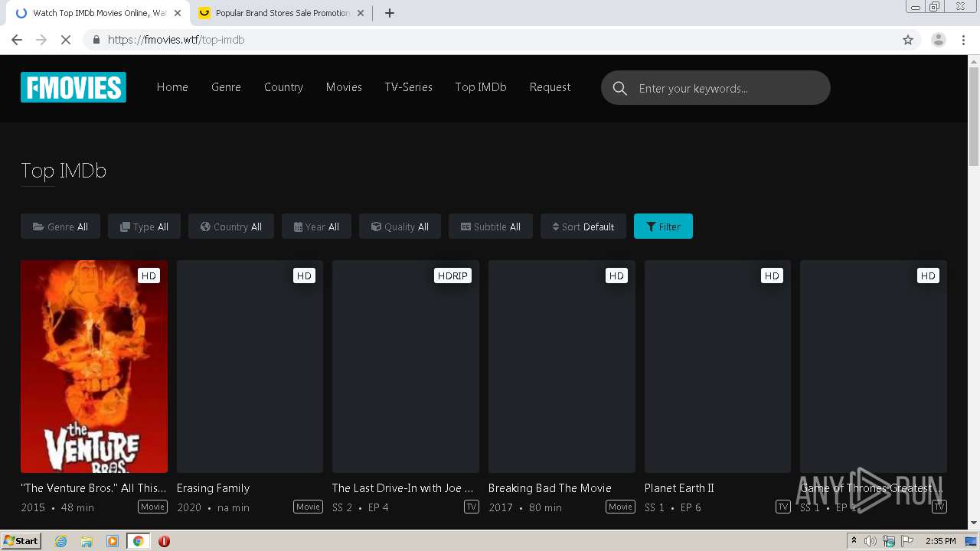Open a new browser tab

point(390,13)
